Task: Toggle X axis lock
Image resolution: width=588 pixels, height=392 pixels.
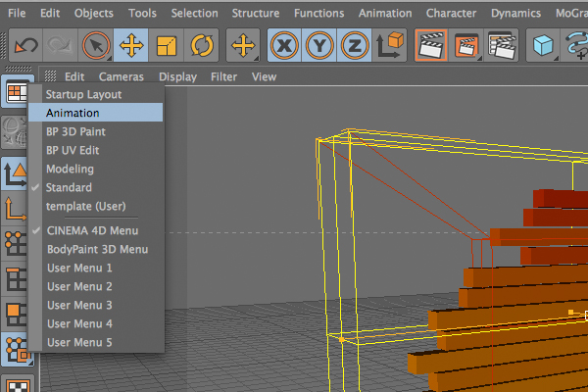Action: [x=284, y=45]
